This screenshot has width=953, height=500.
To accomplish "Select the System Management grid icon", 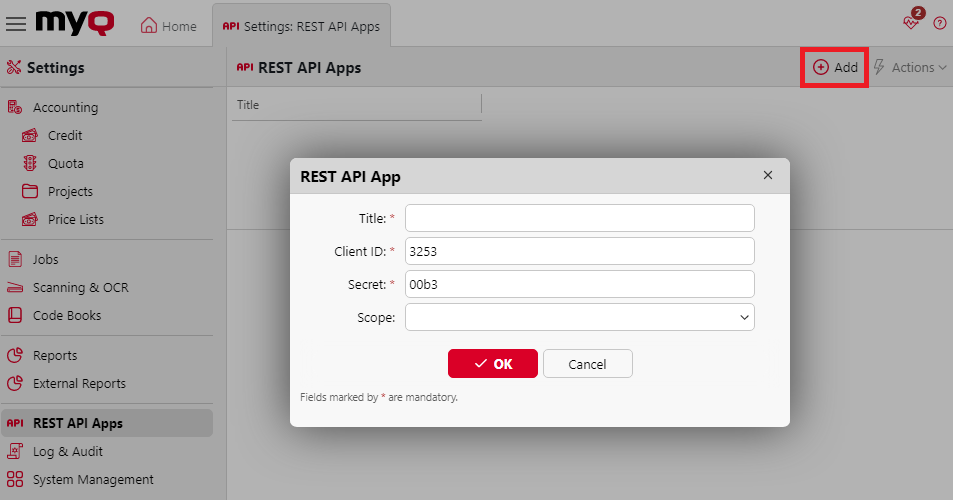I will pyautogui.click(x=15, y=479).
